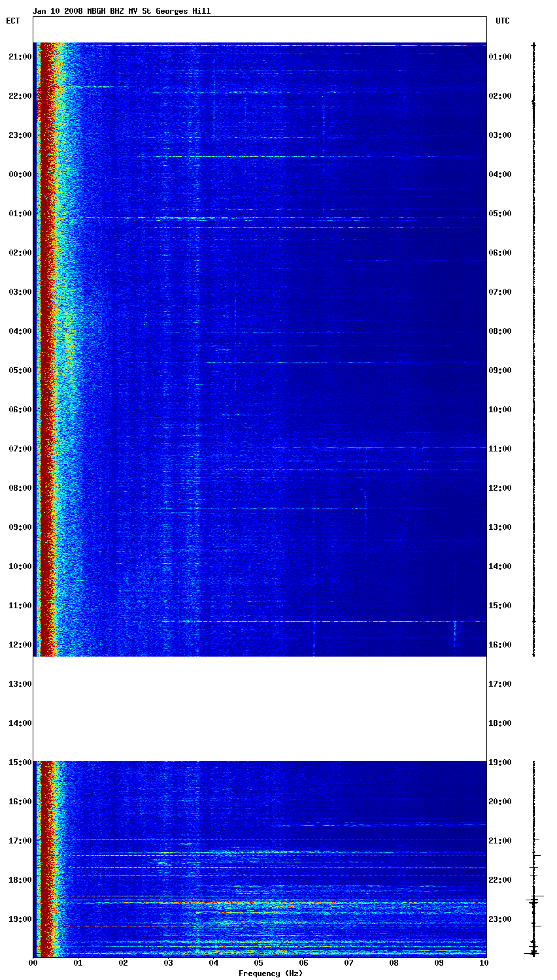Click the '03' frequency tick label

(169, 963)
